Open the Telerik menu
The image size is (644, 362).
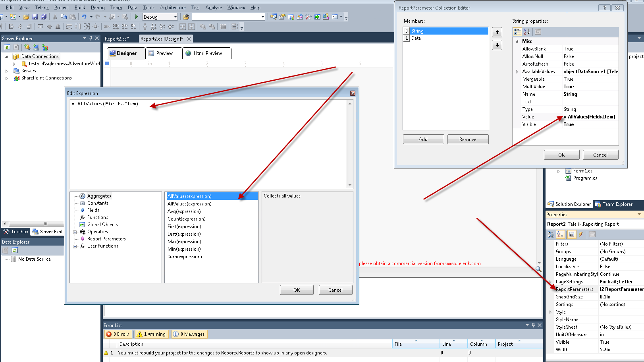click(x=42, y=8)
